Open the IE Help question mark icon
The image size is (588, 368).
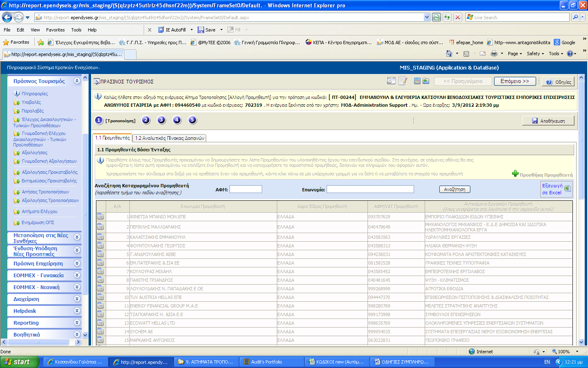pyautogui.click(x=570, y=54)
